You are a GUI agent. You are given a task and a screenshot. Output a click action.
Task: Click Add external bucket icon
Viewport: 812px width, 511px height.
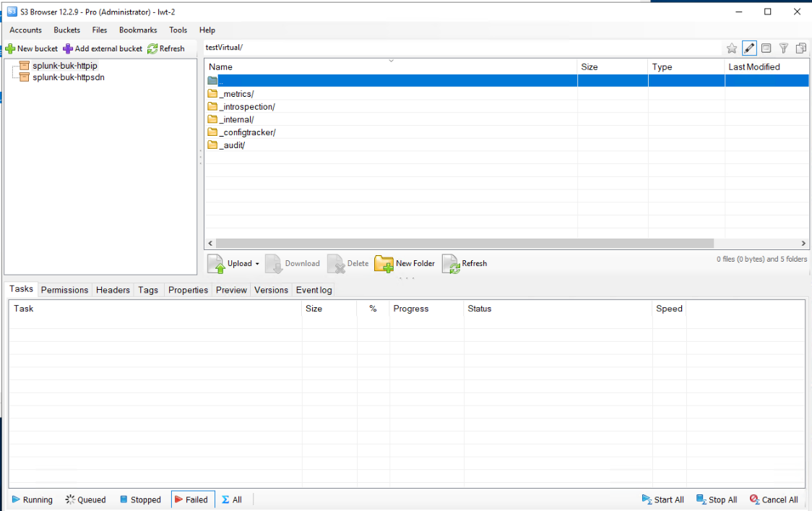68,48
